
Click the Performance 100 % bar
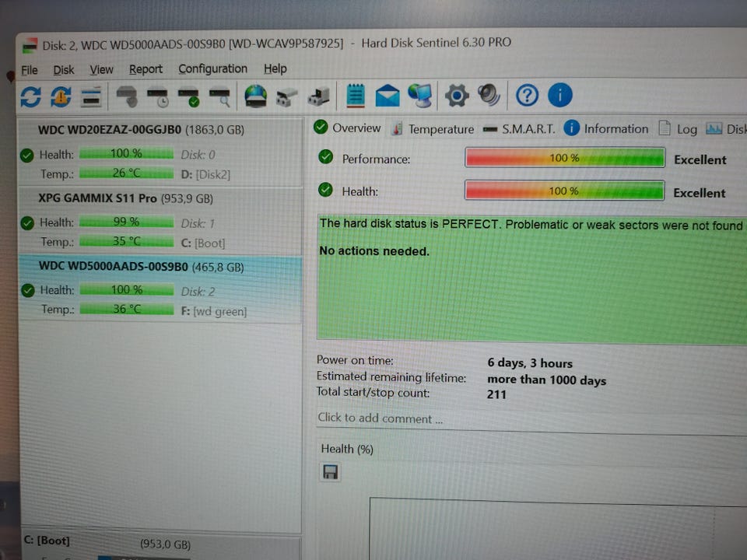[x=565, y=158]
